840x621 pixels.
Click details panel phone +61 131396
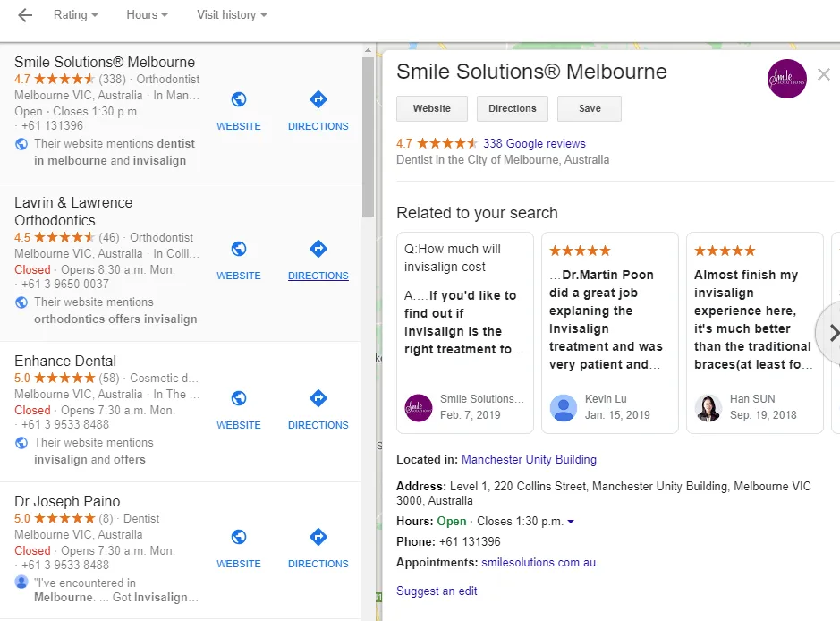coord(470,541)
